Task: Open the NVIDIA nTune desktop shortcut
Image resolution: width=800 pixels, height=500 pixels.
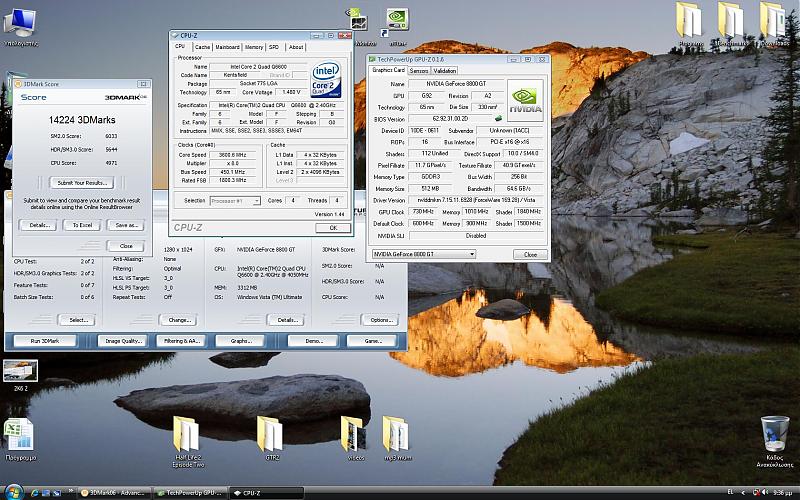Action: click(397, 26)
